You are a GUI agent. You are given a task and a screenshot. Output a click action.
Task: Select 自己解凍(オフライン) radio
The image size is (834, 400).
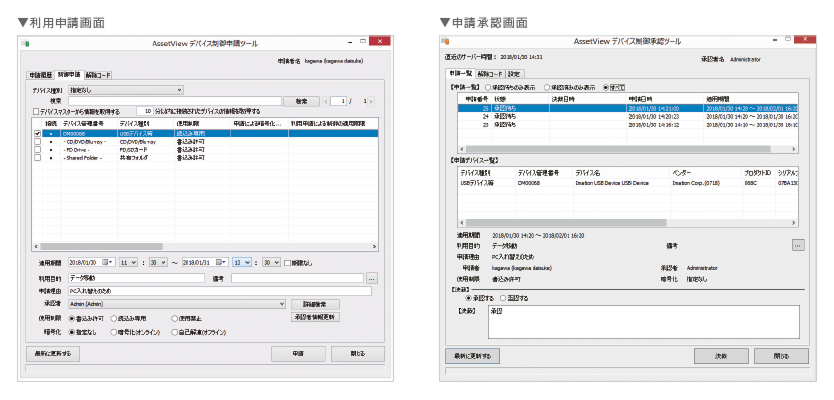pyautogui.click(x=174, y=332)
